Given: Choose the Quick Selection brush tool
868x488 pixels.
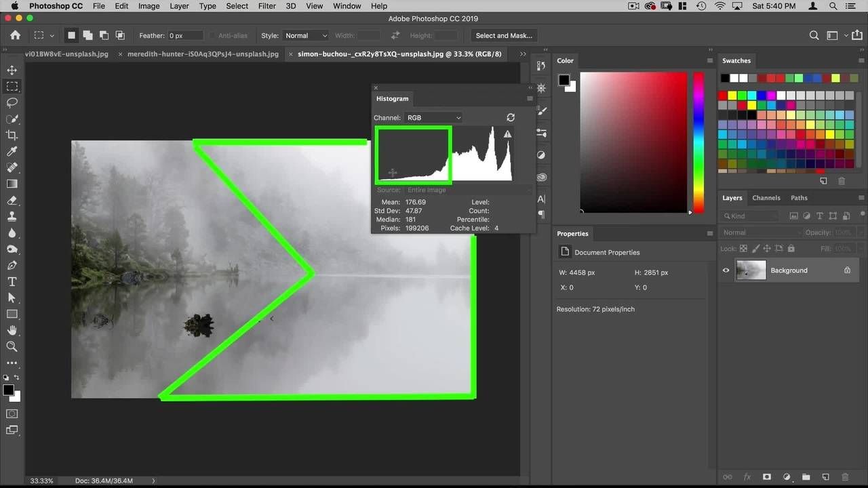Looking at the screenshot, I should tap(12, 119).
